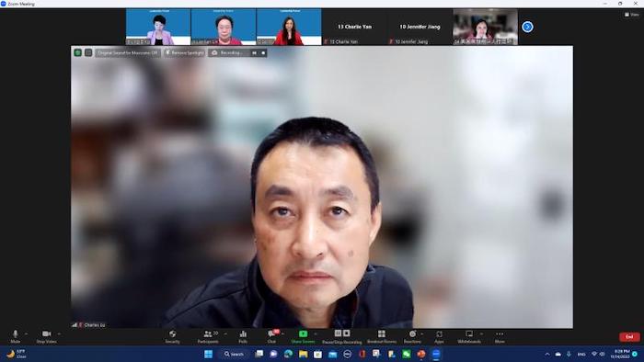The image size is (644, 362).
Task: Open the Polls icon
Action: pos(243,336)
